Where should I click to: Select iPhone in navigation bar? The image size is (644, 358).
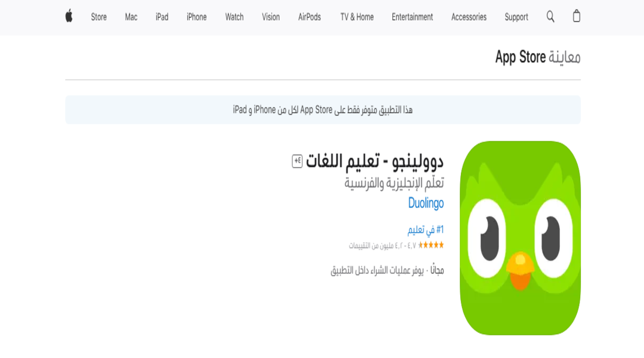point(196,17)
